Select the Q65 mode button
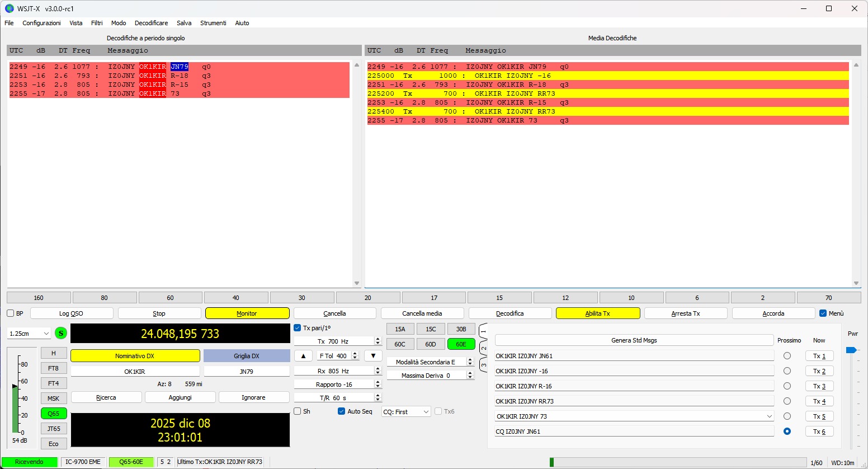 tap(53, 413)
